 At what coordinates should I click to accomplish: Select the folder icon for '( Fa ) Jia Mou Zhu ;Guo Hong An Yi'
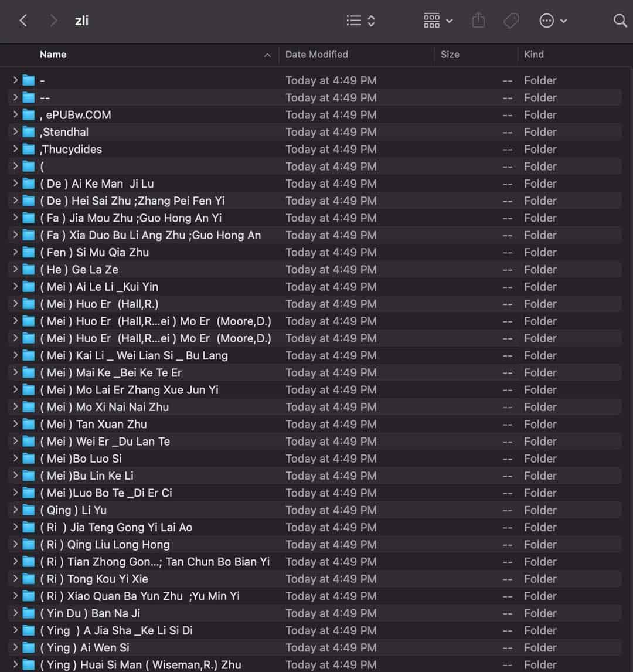click(x=28, y=218)
